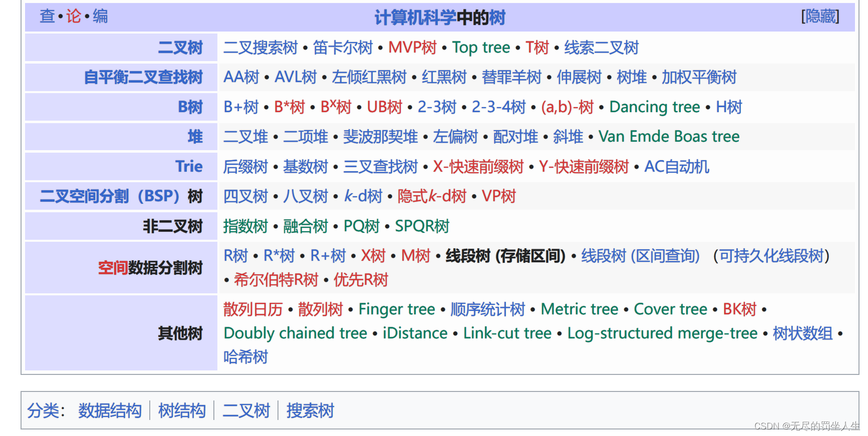Open the 编 edit link

pyautogui.click(x=100, y=17)
